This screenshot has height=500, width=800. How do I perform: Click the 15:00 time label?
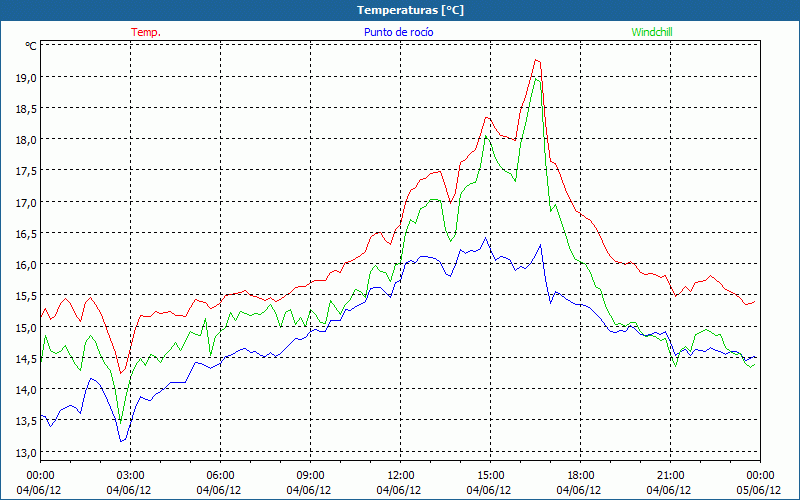coord(490,476)
